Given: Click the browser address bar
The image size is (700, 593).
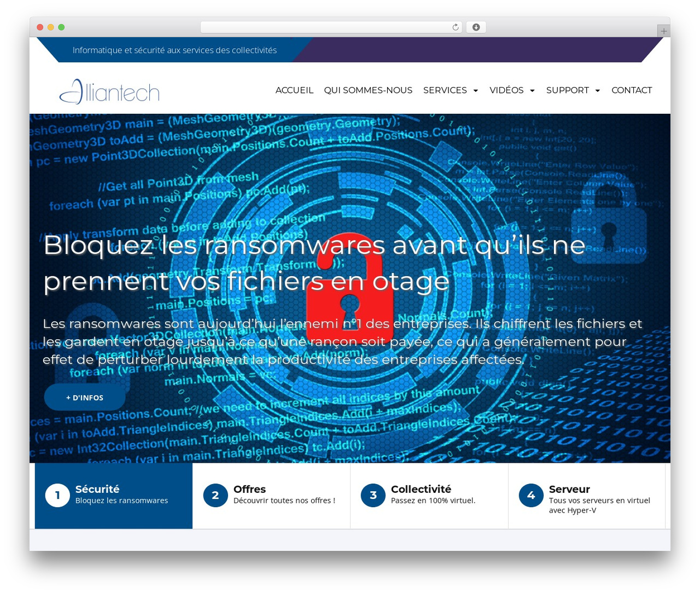Looking at the screenshot, I should pos(331,27).
